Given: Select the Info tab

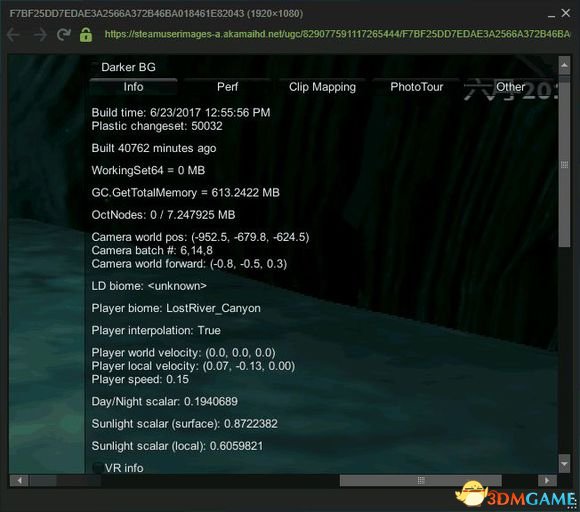Looking at the screenshot, I should (133, 87).
